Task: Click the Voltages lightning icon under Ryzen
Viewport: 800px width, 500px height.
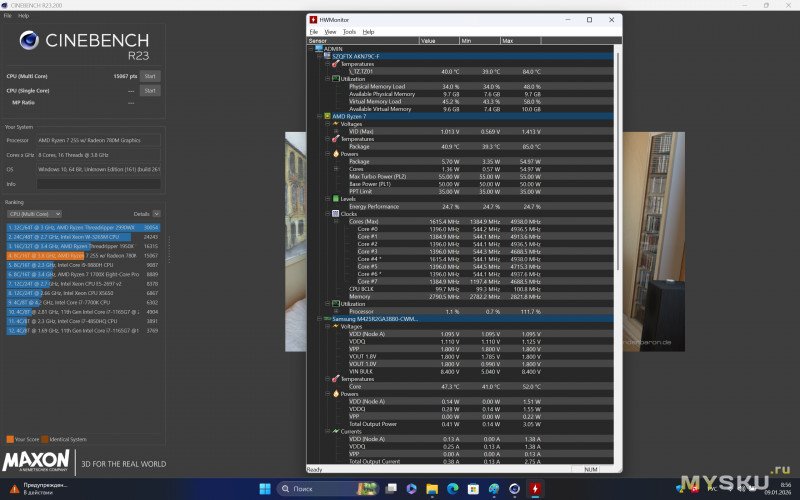Action: coord(337,124)
